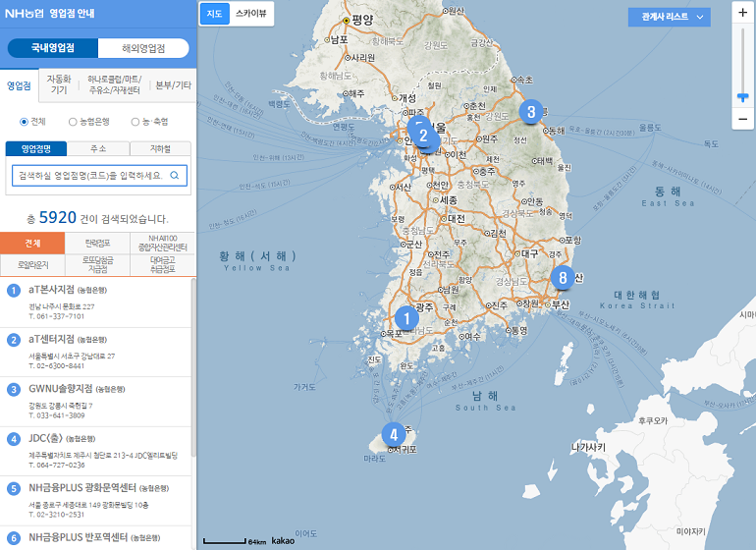Click the phone number T. 064-727-0236
The height and width of the screenshot is (550, 756).
point(56,466)
